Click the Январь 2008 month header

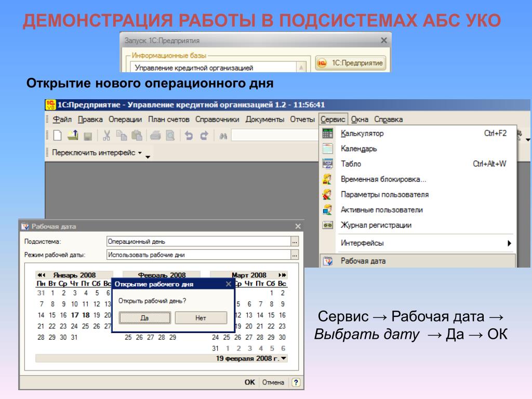(74, 275)
